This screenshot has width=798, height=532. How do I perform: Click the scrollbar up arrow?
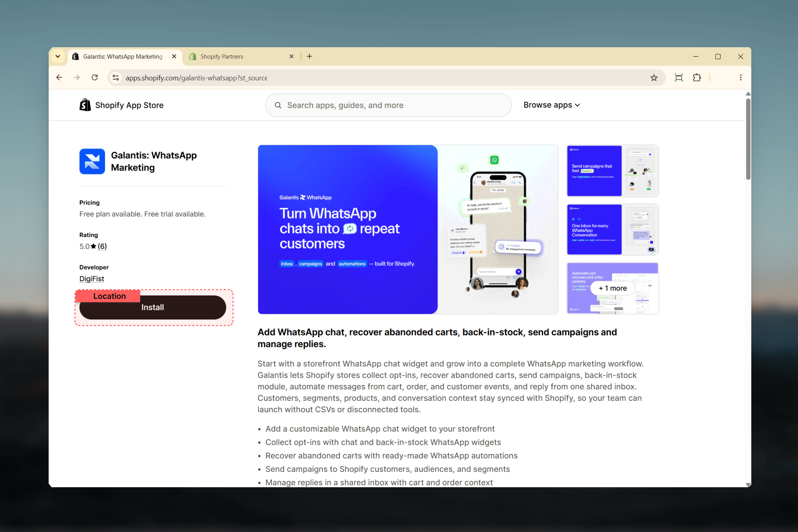pyautogui.click(x=748, y=94)
